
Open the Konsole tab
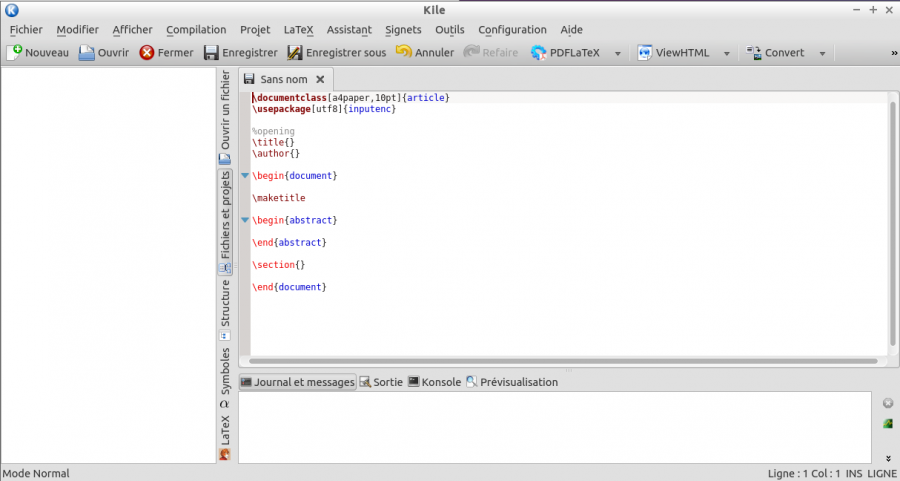tap(435, 382)
